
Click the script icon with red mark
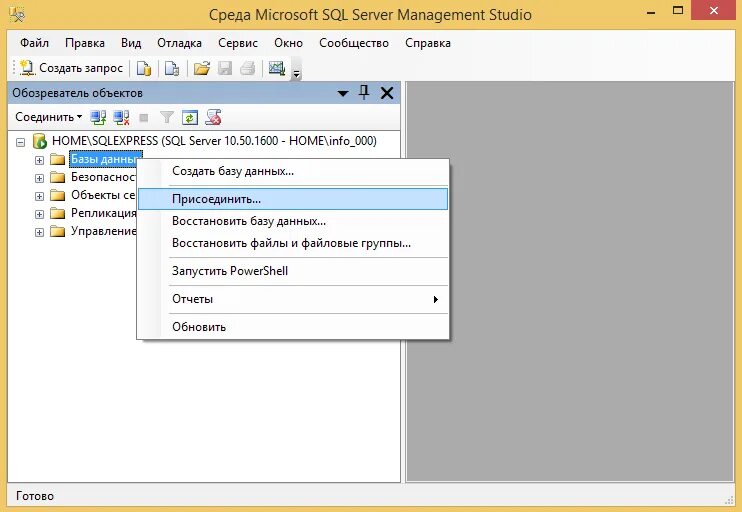tap(213, 117)
